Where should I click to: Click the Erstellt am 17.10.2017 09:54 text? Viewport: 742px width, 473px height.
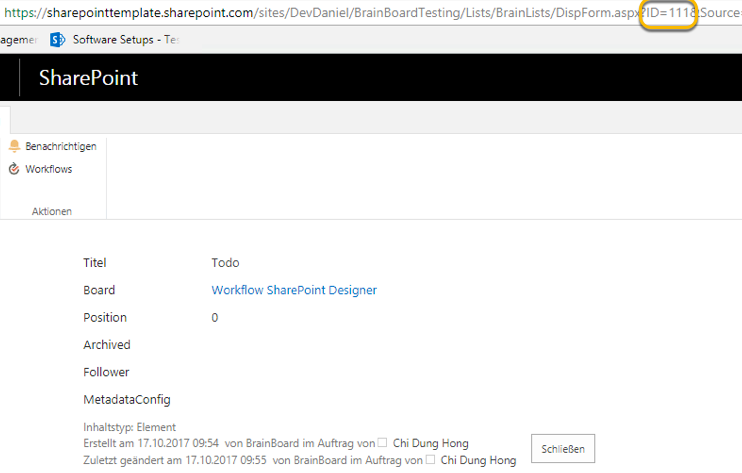point(151,443)
